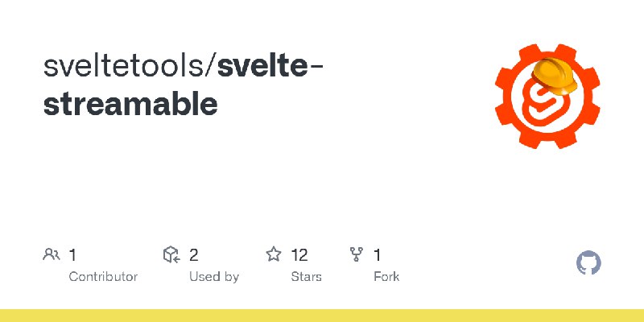Click the word streamable in title
This screenshot has height=322, width=644.
tap(130, 104)
